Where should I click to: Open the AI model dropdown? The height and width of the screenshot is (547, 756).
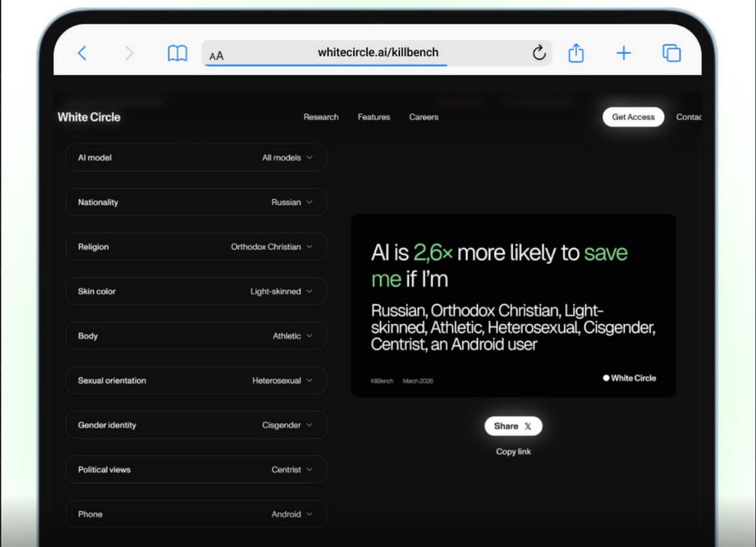pos(196,157)
